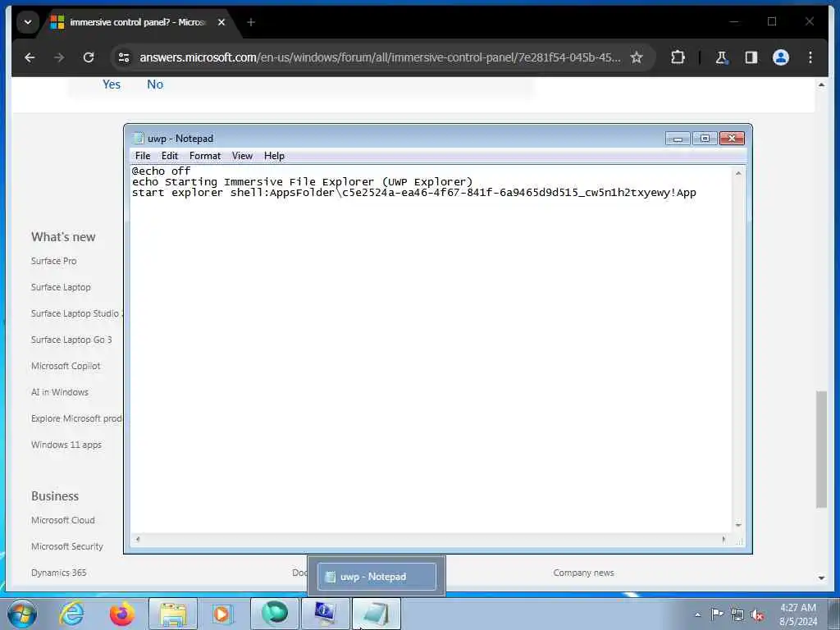Bookmark this page with star icon
This screenshot has width=840, height=630.
coord(636,57)
